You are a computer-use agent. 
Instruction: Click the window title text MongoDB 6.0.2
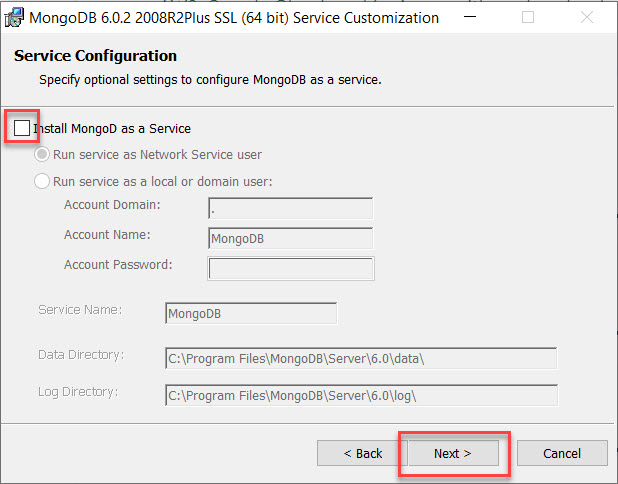tap(234, 18)
